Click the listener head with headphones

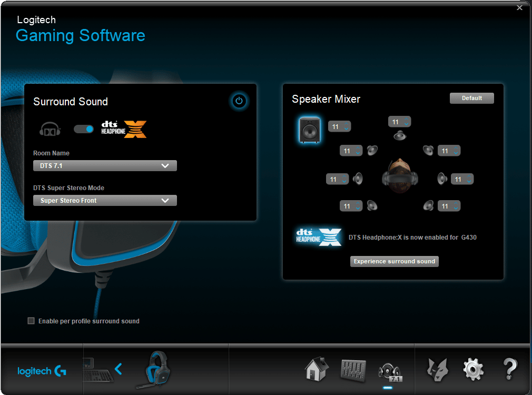click(x=400, y=176)
